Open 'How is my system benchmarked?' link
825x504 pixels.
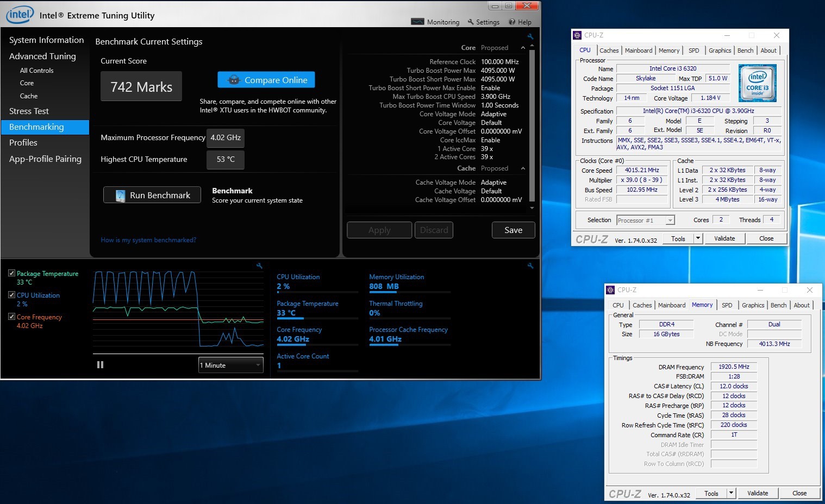coord(148,240)
